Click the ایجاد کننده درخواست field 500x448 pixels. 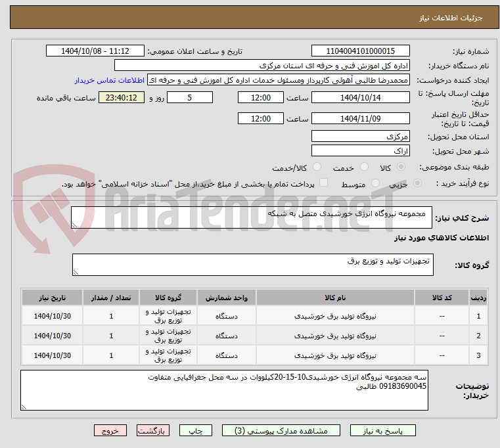(x=278, y=80)
